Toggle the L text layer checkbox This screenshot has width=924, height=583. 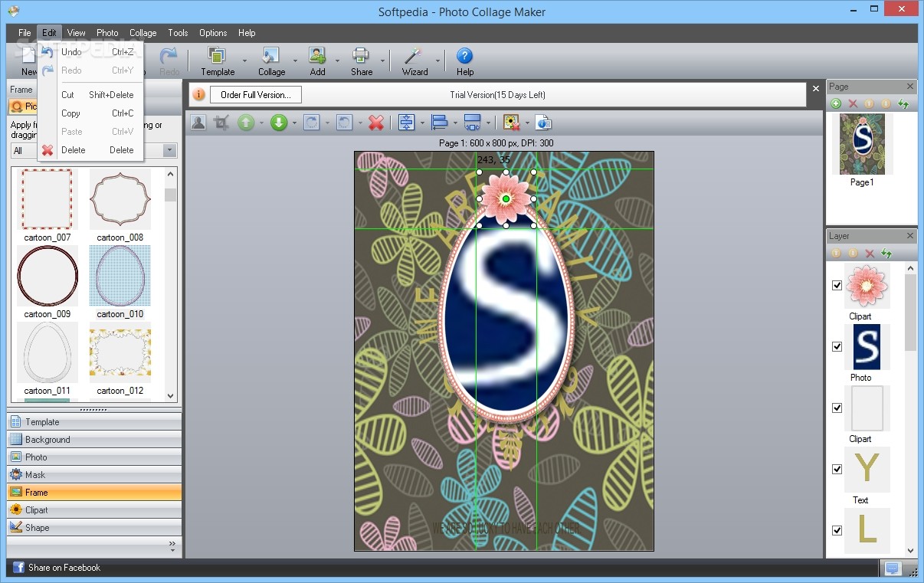click(x=837, y=530)
